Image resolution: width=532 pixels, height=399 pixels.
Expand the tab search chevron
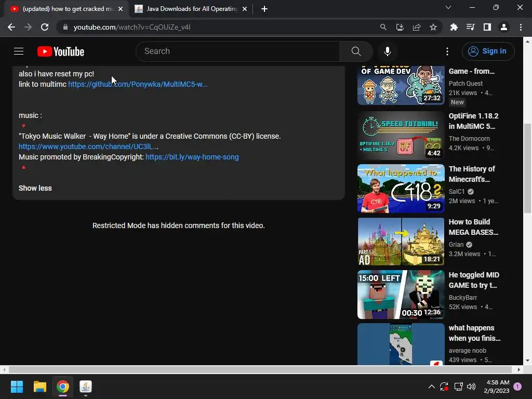coord(448,7)
